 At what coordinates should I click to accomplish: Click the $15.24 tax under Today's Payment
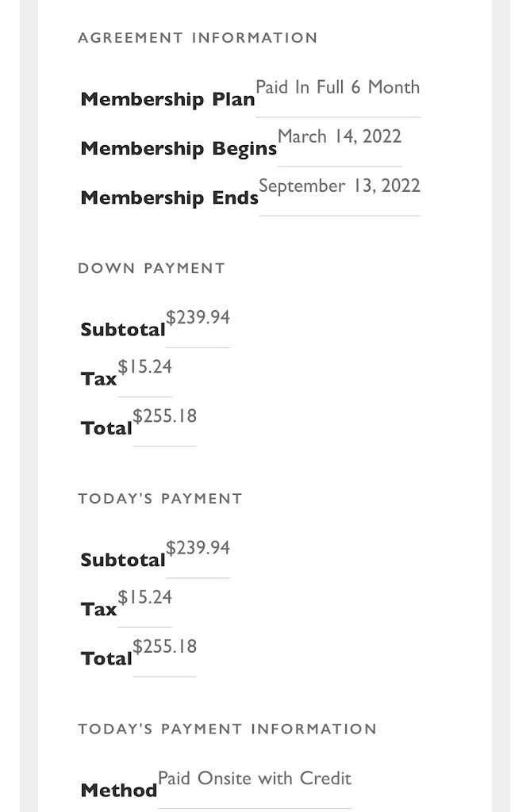click(144, 597)
